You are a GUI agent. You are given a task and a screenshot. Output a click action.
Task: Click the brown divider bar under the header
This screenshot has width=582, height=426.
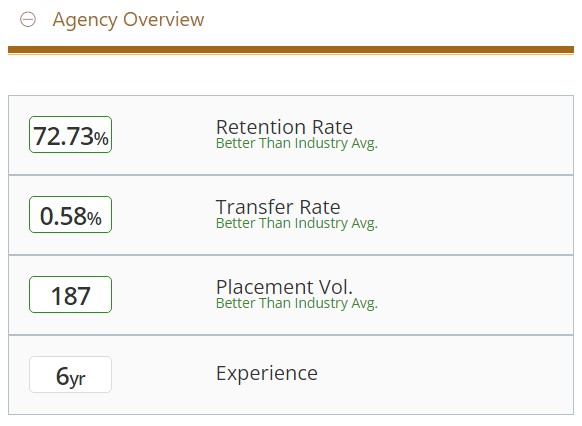[291, 50]
